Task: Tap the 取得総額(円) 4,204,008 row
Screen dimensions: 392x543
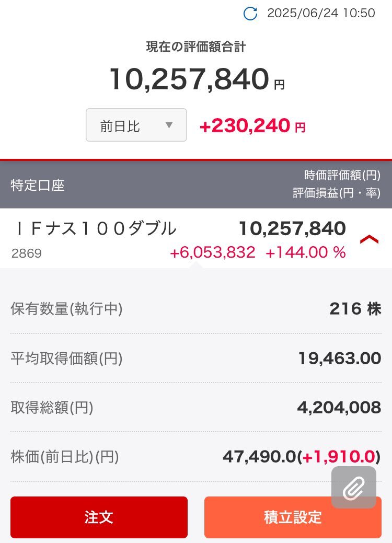Action: tap(196, 407)
